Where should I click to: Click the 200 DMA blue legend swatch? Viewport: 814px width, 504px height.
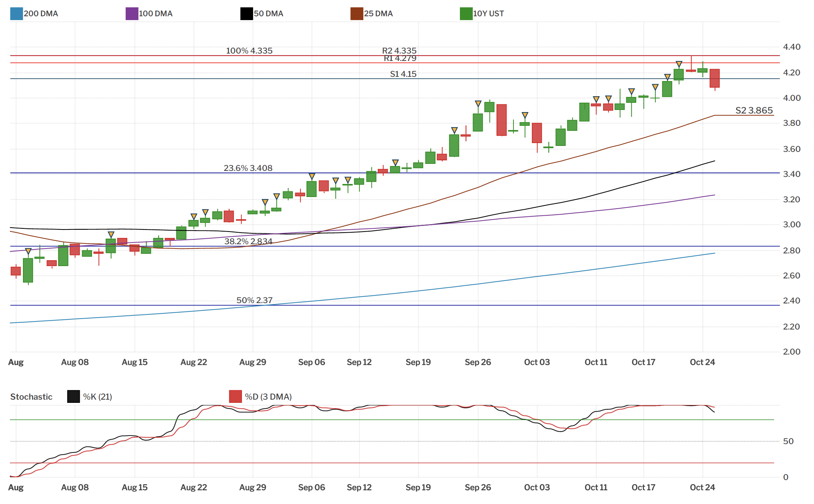pyautogui.click(x=16, y=14)
